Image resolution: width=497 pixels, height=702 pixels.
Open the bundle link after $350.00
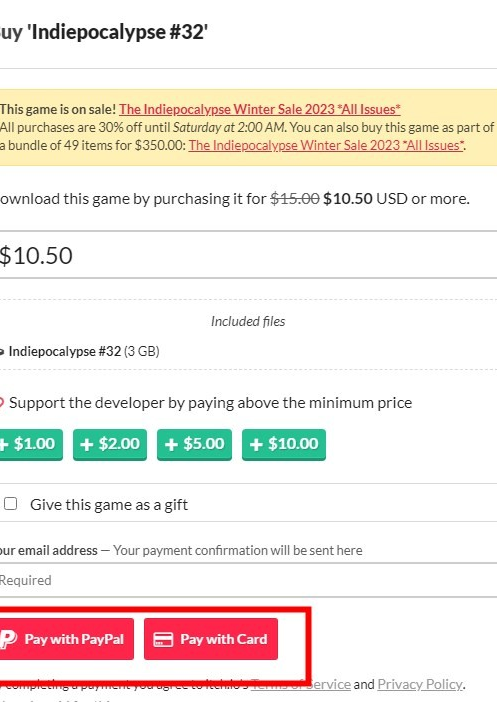pos(326,145)
